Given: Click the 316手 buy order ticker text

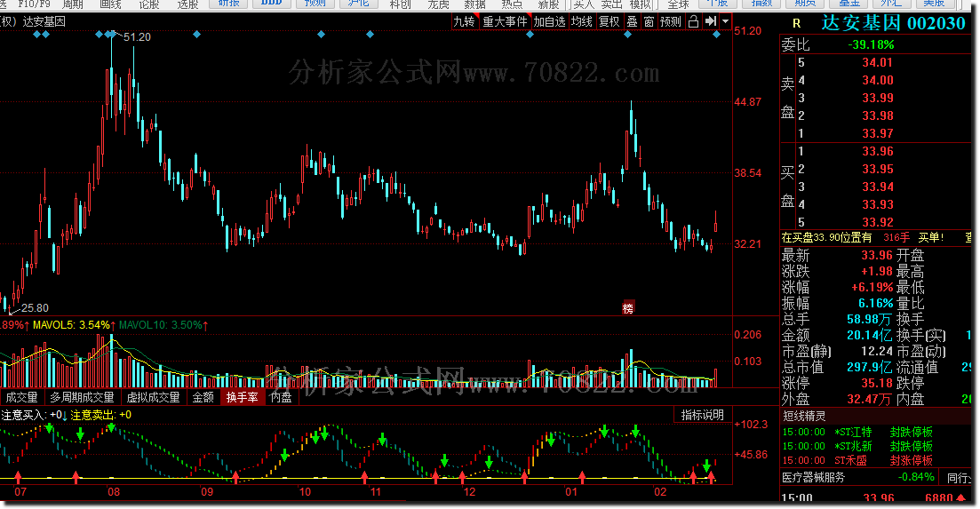Looking at the screenshot, I should [x=896, y=237].
